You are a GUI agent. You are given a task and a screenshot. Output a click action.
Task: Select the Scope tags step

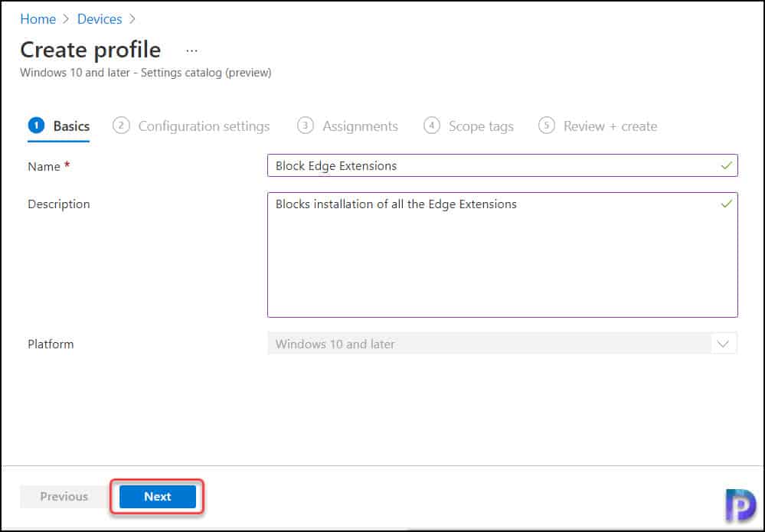(481, 125)
